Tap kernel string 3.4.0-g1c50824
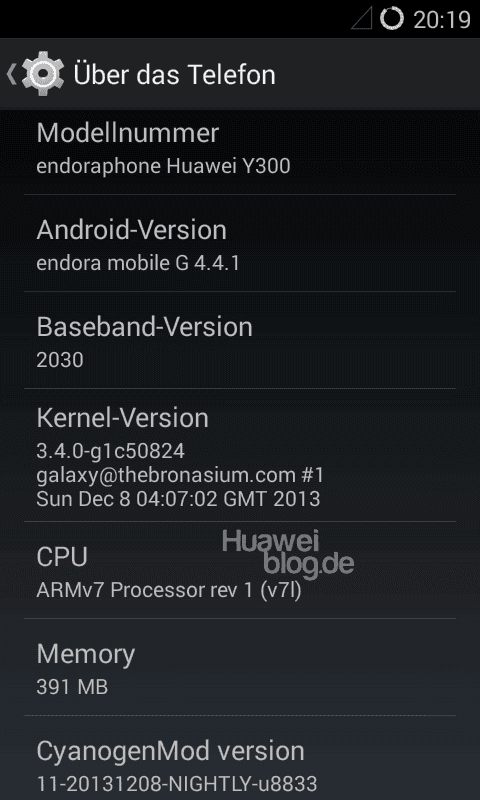Viewport: 480px width, 800px height. point(111,451)
